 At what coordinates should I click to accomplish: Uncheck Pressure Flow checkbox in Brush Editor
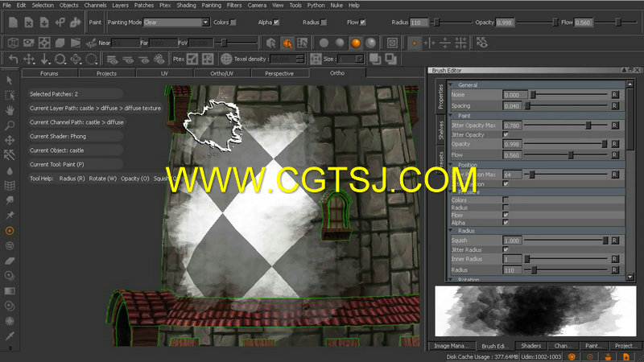tap(506, 215)
